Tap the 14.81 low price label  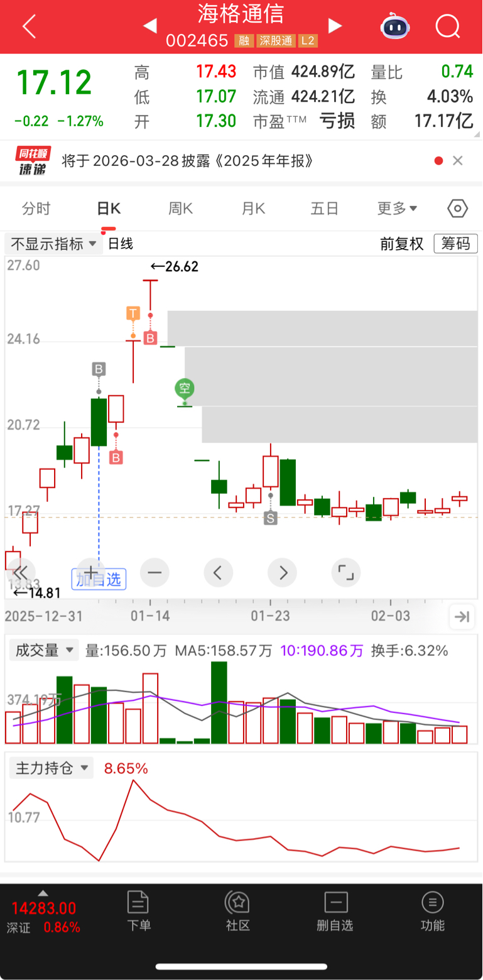[x=36, y=592]
